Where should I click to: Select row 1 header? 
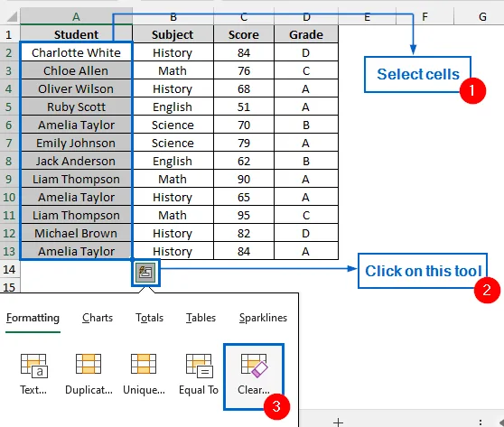pos(10,34)
